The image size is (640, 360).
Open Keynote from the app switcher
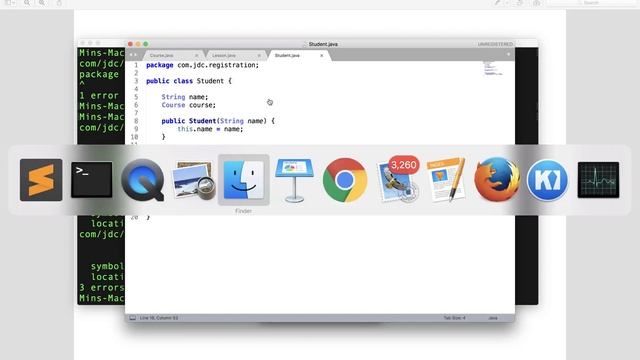click(294, 180)
